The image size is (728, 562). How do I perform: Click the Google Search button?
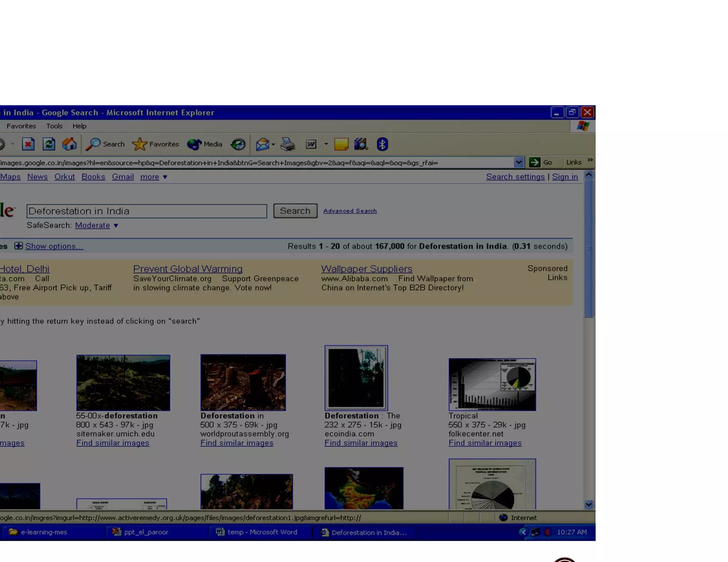tap(295, 211)
